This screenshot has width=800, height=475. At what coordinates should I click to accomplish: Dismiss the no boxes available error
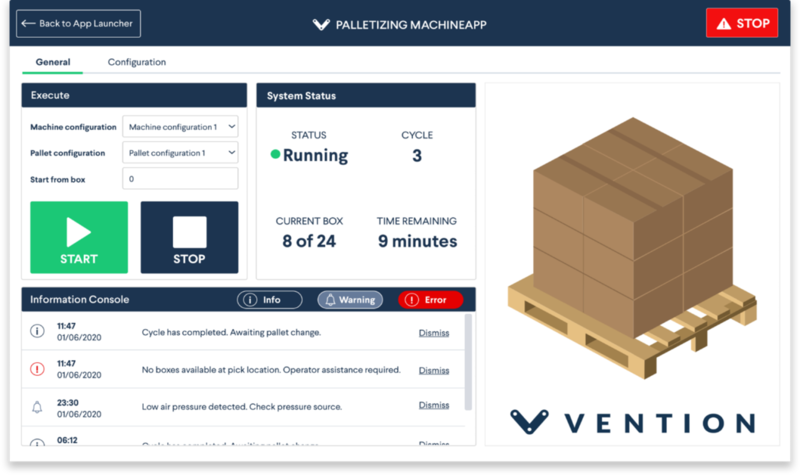(x=434, y=370)
